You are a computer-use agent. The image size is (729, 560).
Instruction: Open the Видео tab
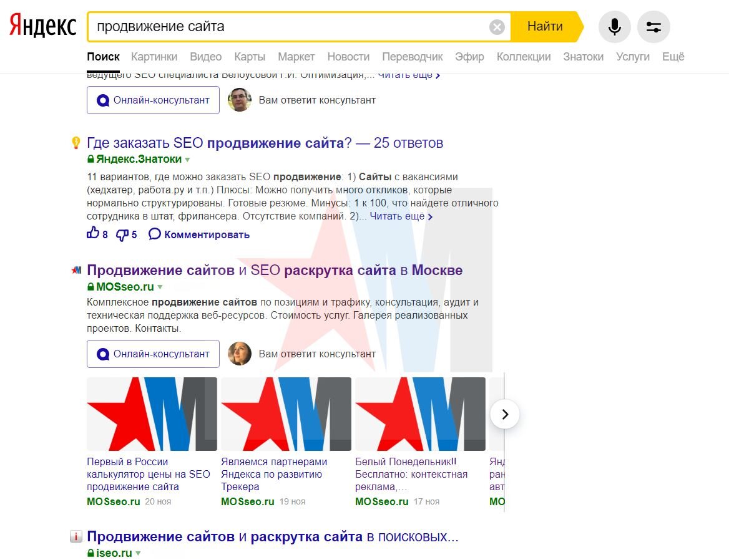(x=205, y=57)
